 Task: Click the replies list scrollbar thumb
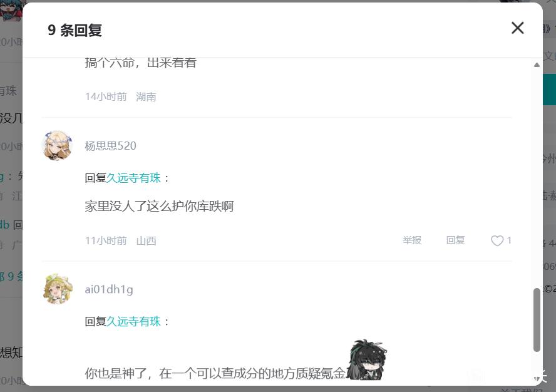tap(537, 320)
